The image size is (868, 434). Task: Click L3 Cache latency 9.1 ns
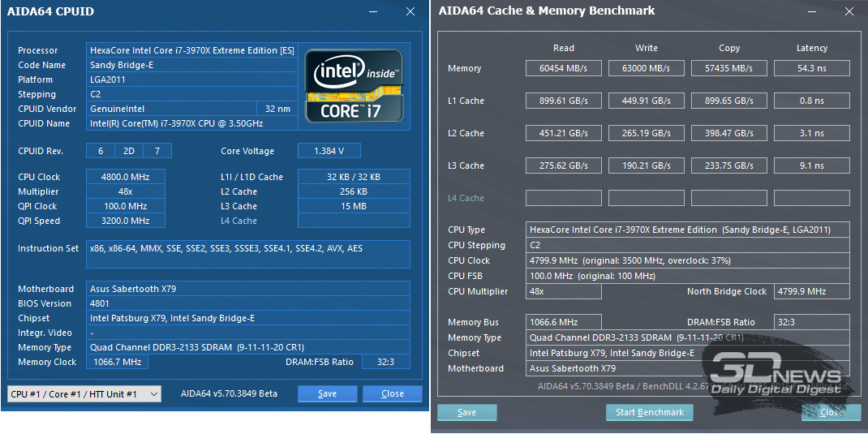tap(811, 165)
